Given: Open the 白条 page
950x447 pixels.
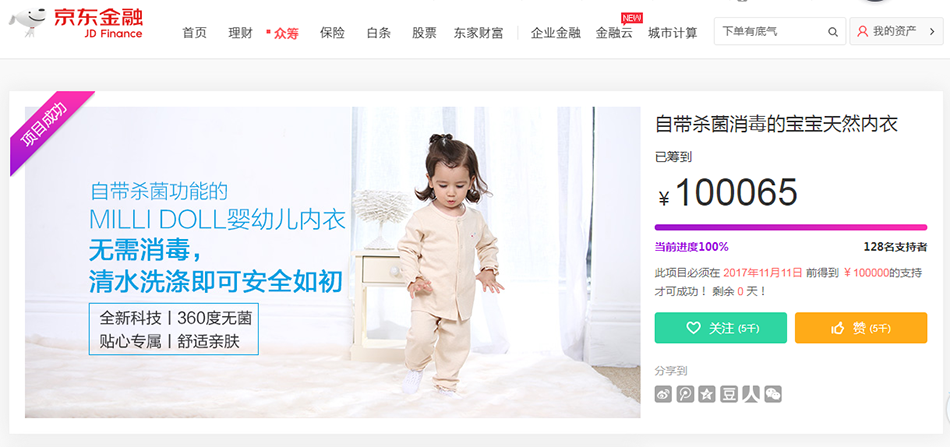Looking at the screenshot, I should [x=379, y=33].
